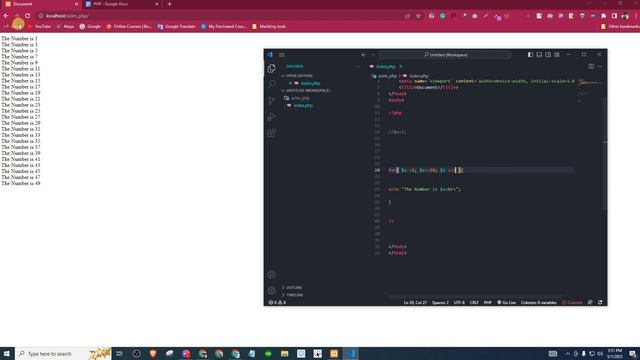This screenshot has height=360, width=640.
Task: Open Marketing tools bookmark folder
Action: [x=269, y=27]
